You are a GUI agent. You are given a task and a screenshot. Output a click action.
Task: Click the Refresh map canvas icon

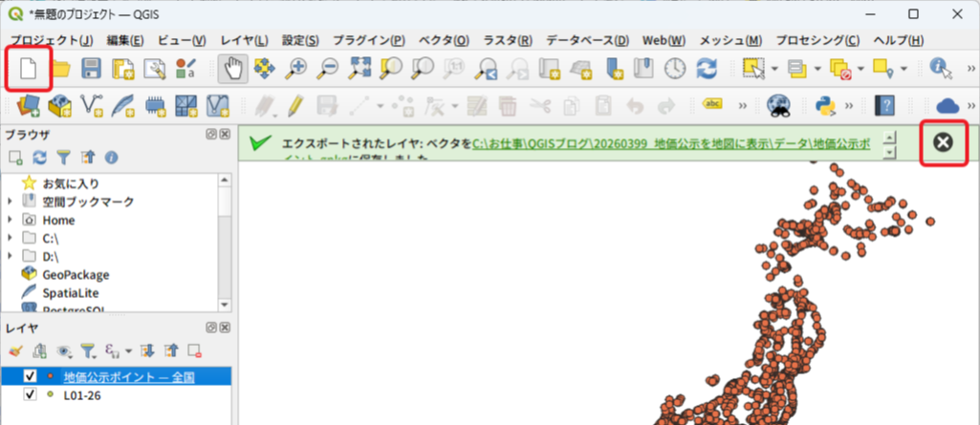coord(706,69)
